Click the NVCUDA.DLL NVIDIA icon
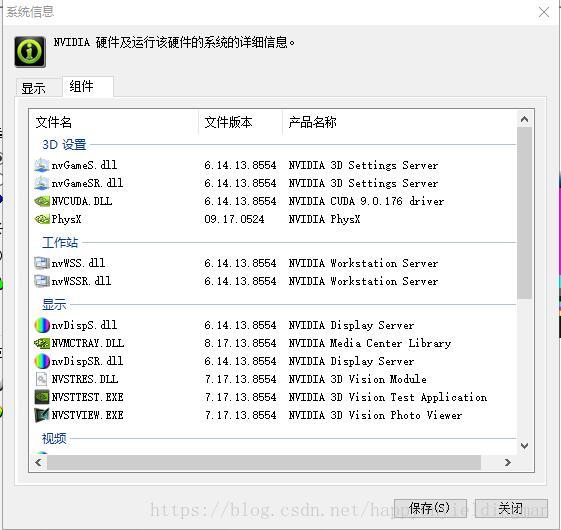The image size is (561, 530). [42, 201]
